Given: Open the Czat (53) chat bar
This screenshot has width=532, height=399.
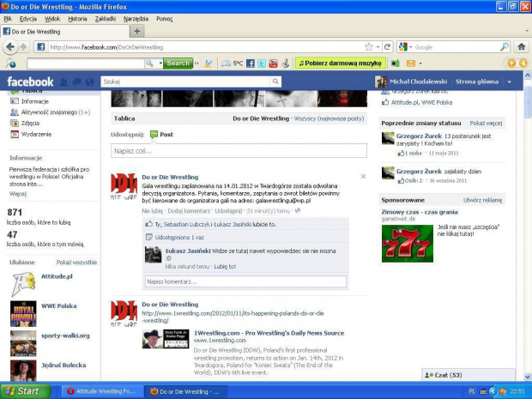Looking at the screenshot, I should click(x=469, y=375).
